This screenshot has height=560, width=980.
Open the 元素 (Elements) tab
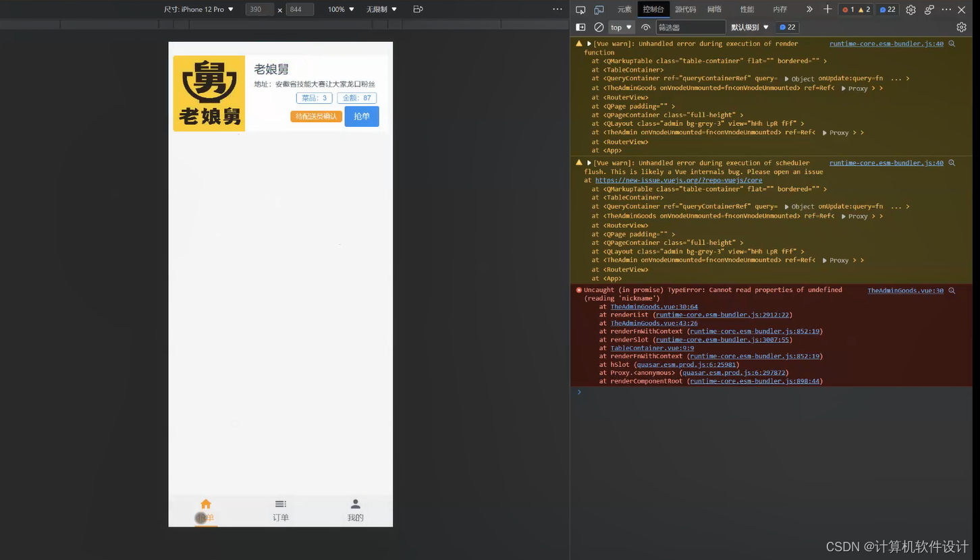[x=624, y=9]
